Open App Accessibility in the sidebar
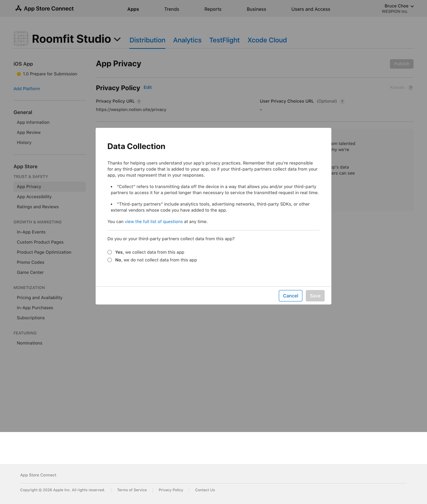 [34, 197]
